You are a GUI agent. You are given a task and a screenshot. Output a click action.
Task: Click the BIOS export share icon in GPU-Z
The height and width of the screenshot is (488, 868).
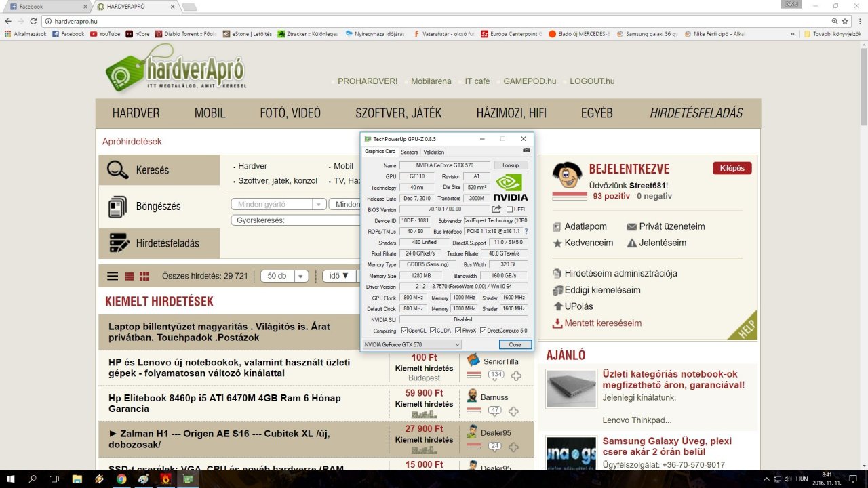(496, 209)
